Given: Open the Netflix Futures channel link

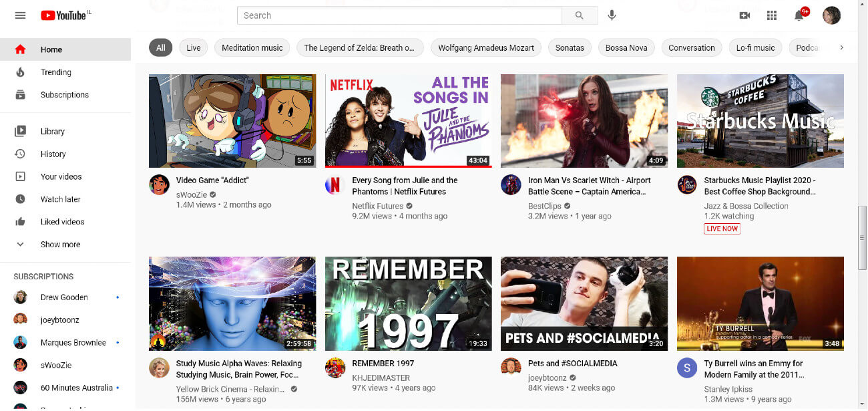Looking at the screenshot, I should pos(377,206).
